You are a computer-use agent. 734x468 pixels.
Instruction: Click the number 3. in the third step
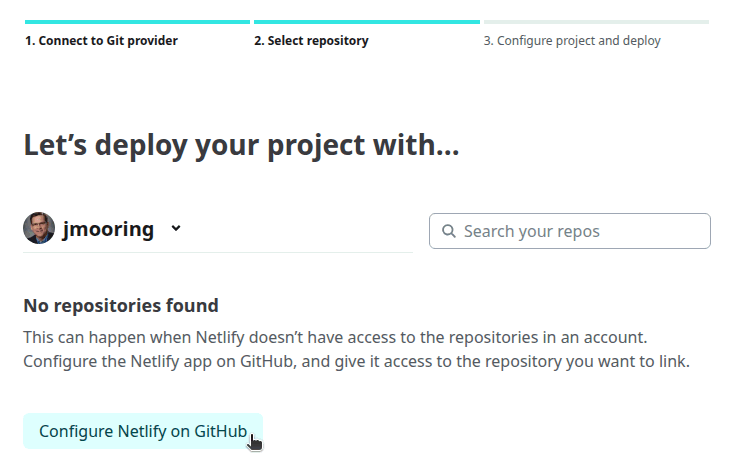coord(489,41)
